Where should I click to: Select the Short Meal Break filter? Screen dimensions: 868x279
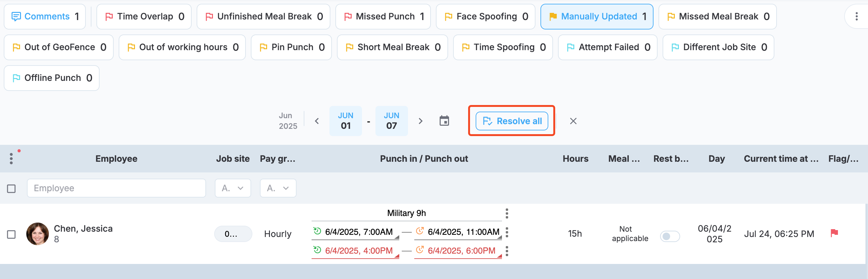click(x=393, y=47)
